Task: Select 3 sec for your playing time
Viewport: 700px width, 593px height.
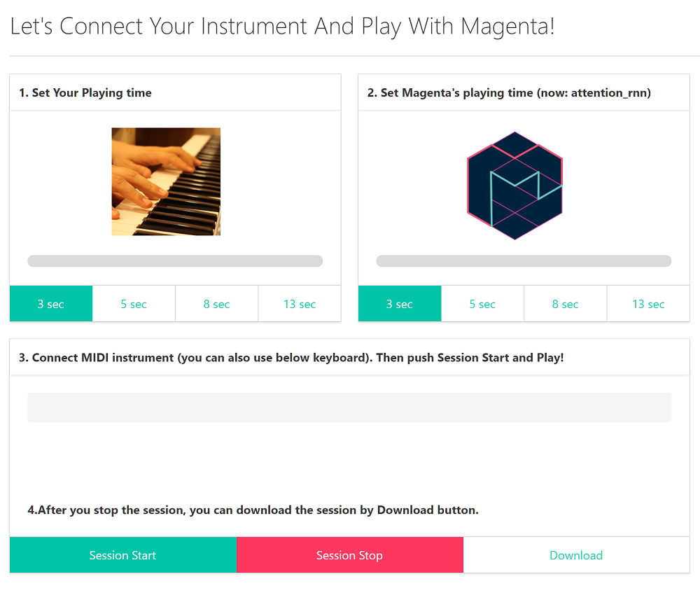Action: 51,304
